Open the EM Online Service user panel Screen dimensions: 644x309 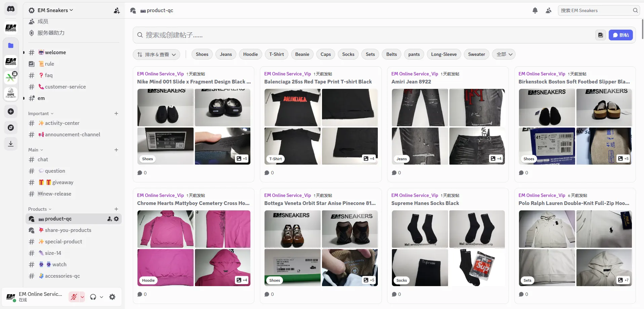pyautogui.click(x=35, y=297)
